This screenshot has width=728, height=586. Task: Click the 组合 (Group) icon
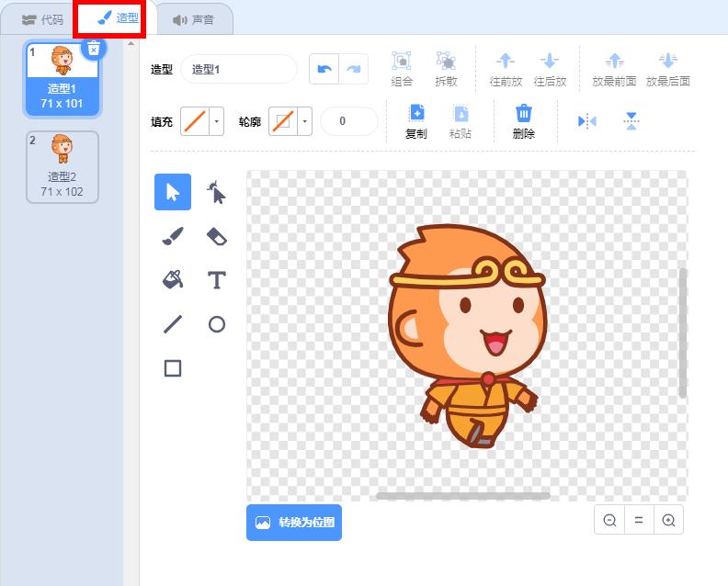402,61
